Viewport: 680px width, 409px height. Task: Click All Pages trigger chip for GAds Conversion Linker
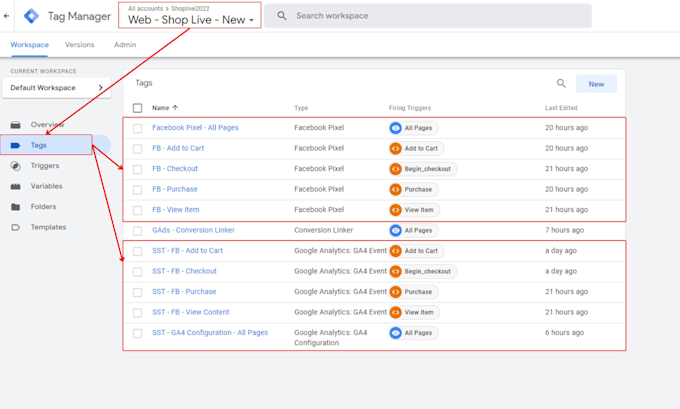(413, 230)
